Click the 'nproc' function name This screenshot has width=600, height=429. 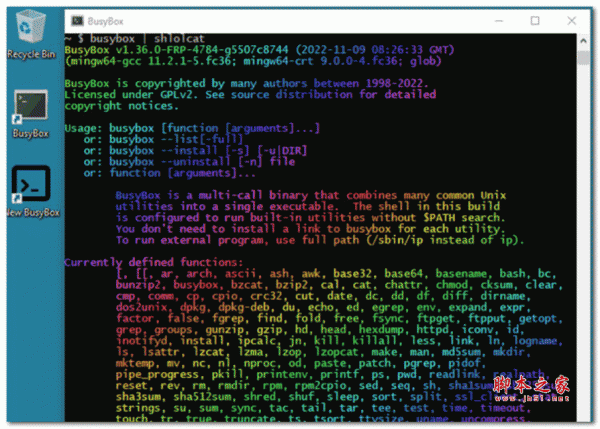(x=259, y=363)
